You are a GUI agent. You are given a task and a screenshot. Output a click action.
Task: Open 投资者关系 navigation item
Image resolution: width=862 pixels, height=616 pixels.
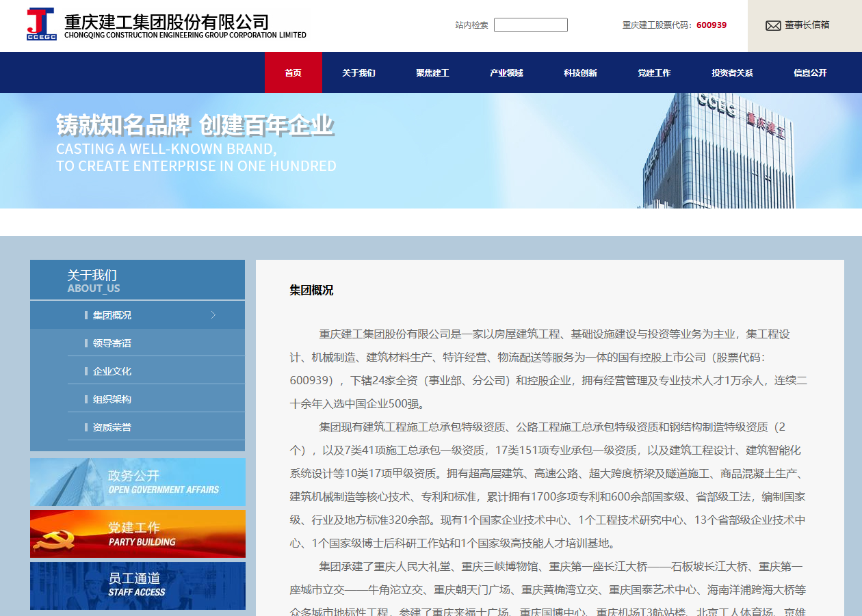tap(732, 72)
